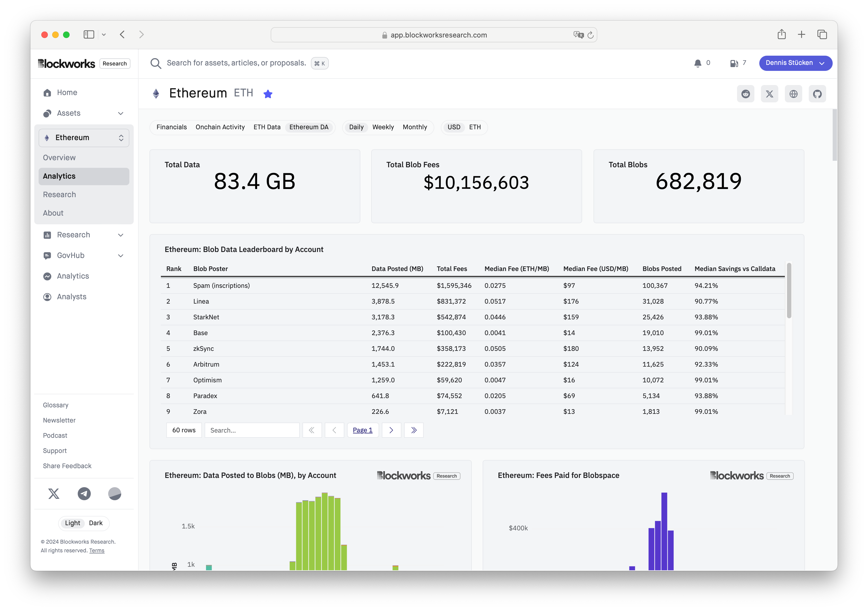Go to the next table page

pos(391,430)
